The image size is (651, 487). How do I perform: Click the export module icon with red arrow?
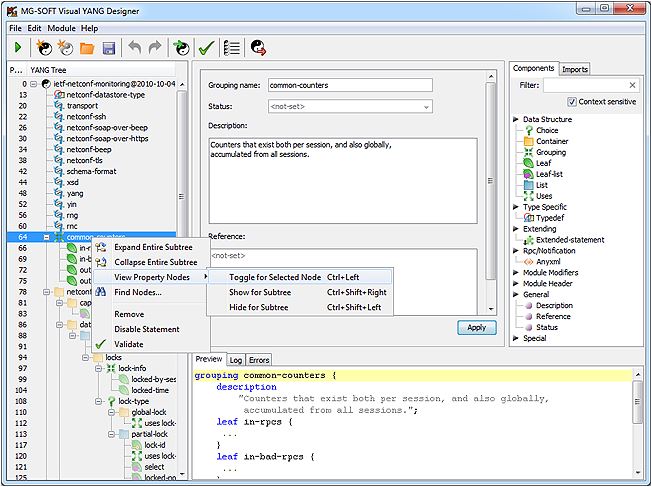pyautogui.click(x=258, y=48)
